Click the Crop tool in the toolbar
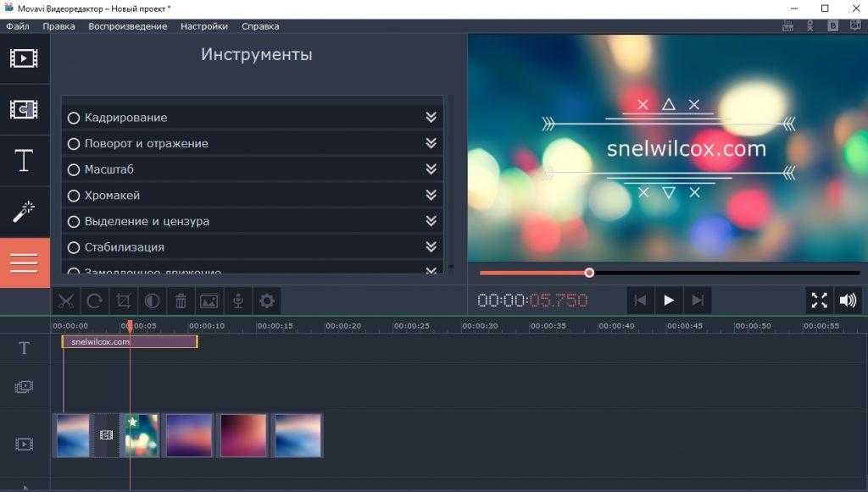Screen dimensions: 868x492 (124, 301)
